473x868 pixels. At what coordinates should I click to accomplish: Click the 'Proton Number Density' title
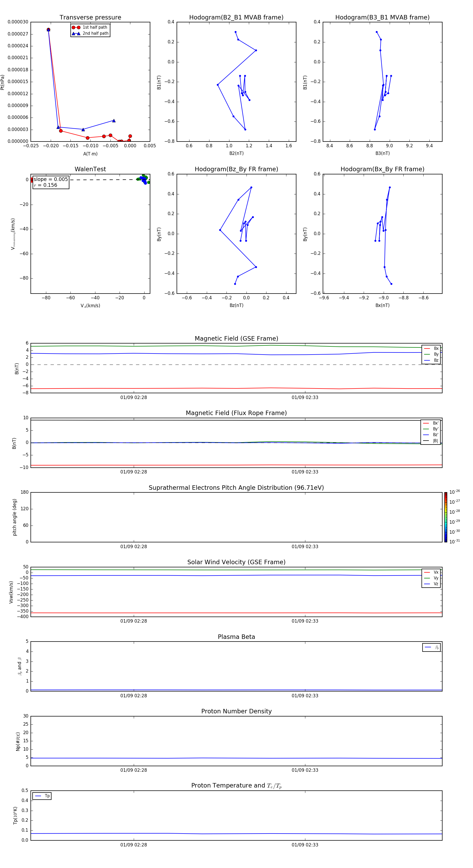236,711
